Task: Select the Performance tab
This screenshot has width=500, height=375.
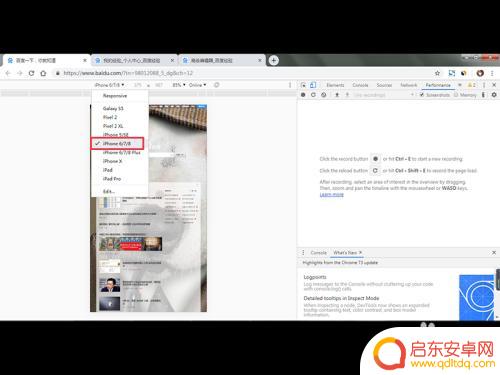Action: point(438,85)
